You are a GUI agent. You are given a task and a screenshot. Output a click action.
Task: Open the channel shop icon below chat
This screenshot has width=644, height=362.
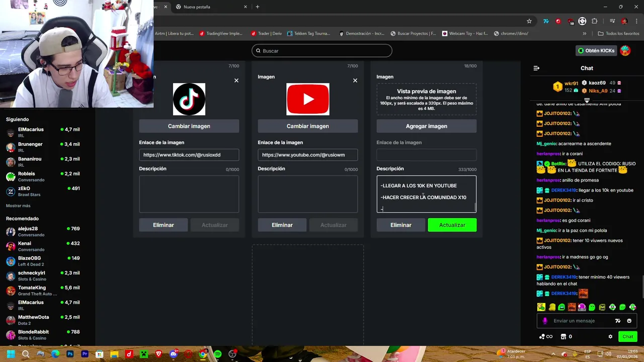[x=563, y=337]
